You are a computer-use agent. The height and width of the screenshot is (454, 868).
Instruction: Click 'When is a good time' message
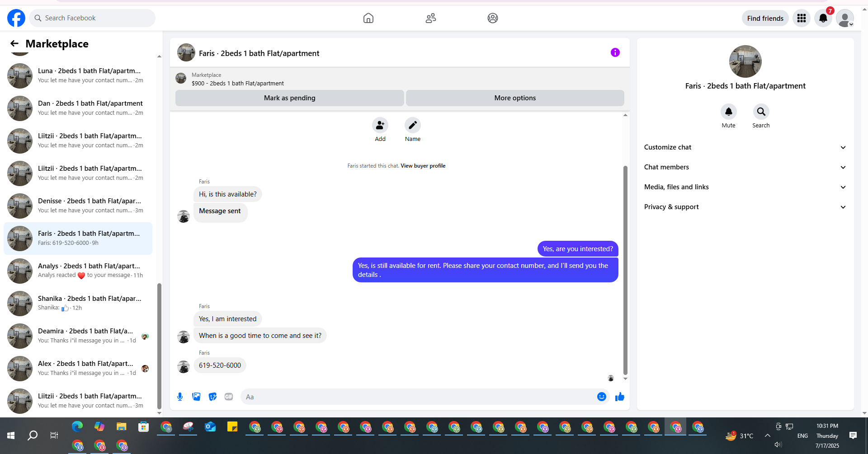[260, 336]
